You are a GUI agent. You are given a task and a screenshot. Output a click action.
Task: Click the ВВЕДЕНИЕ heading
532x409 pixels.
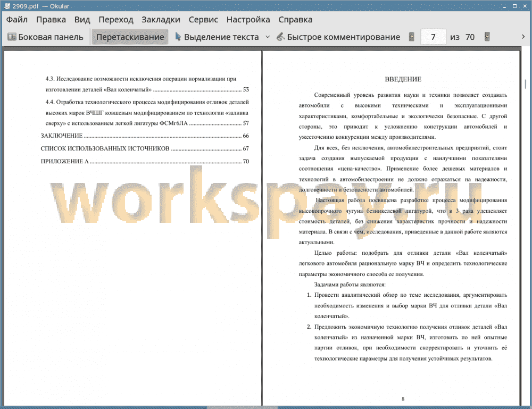click(x=403, y=79)
